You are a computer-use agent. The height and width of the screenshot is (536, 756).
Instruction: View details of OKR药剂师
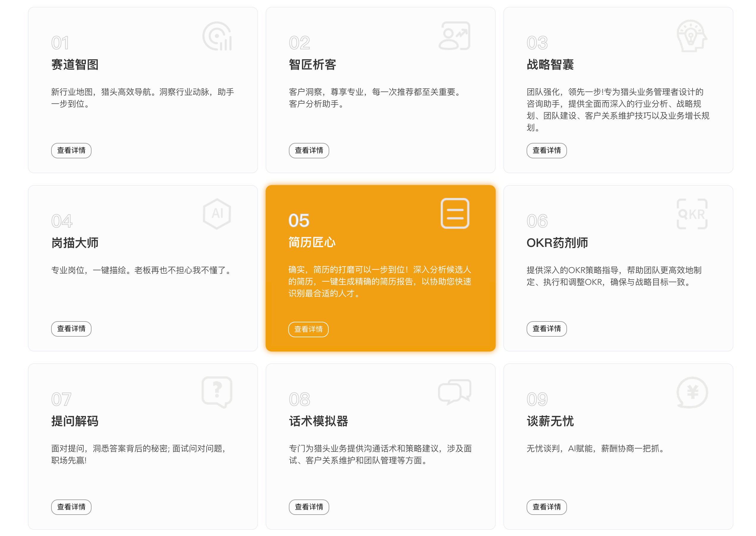(546, 329)
